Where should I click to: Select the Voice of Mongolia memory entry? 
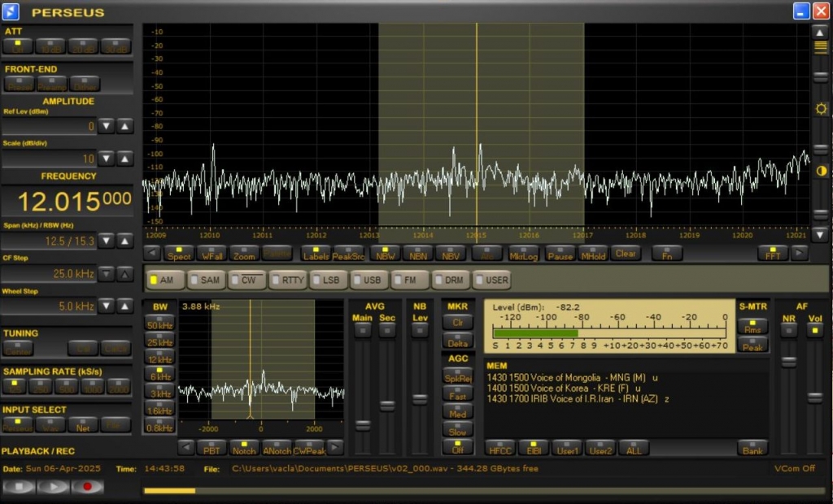coord(572,378)
